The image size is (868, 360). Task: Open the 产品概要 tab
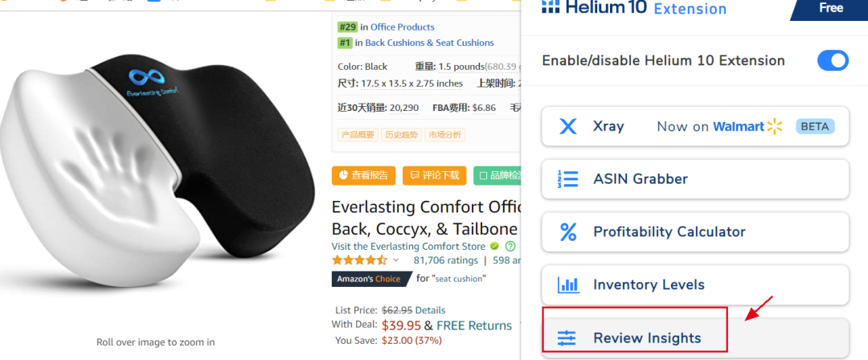[x=358, y=134]
